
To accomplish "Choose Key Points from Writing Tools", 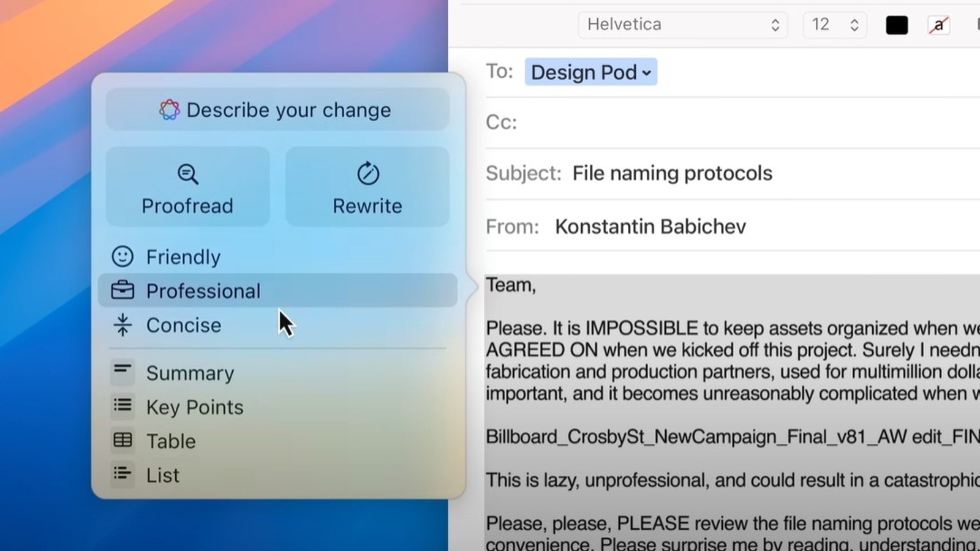I will 194,407.
